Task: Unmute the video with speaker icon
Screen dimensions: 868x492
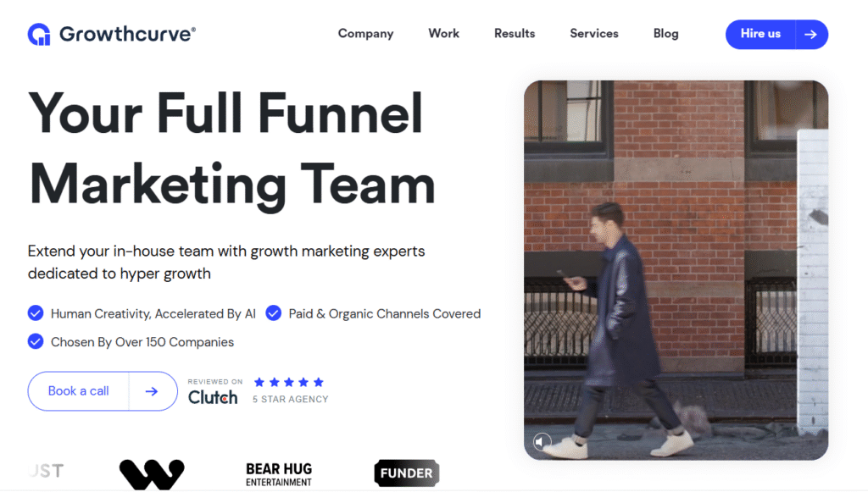Action: 542,441
